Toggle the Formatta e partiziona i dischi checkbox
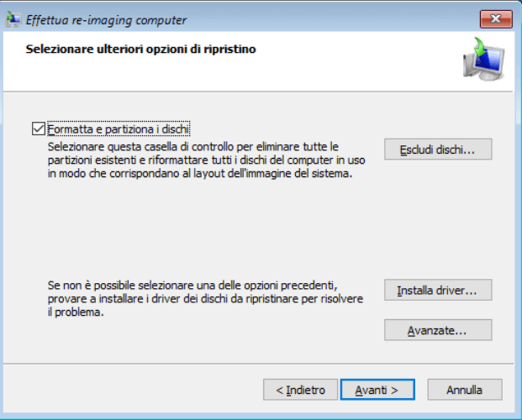The height and width of the screenshot is (420, 522). point(37,129)
